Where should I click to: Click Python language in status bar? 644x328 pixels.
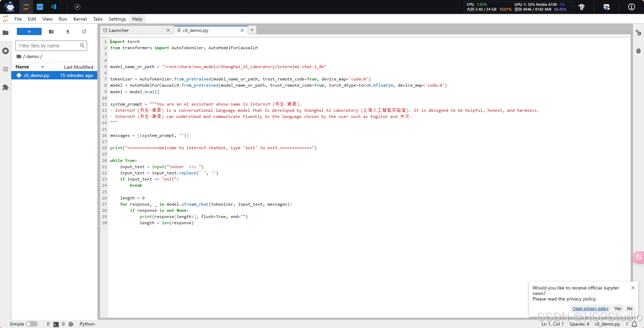87,324
